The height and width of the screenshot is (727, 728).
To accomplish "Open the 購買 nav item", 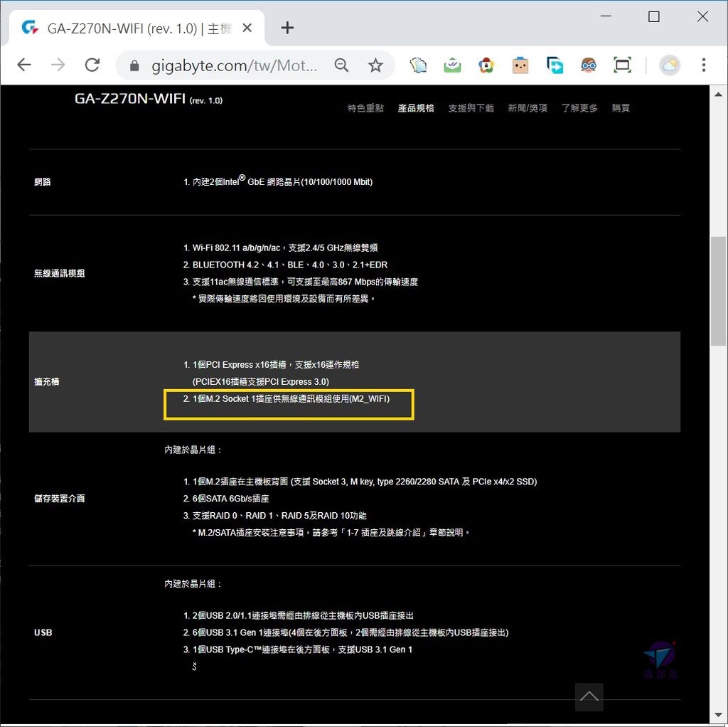I will pyautogui.click(x=621, y=108).
